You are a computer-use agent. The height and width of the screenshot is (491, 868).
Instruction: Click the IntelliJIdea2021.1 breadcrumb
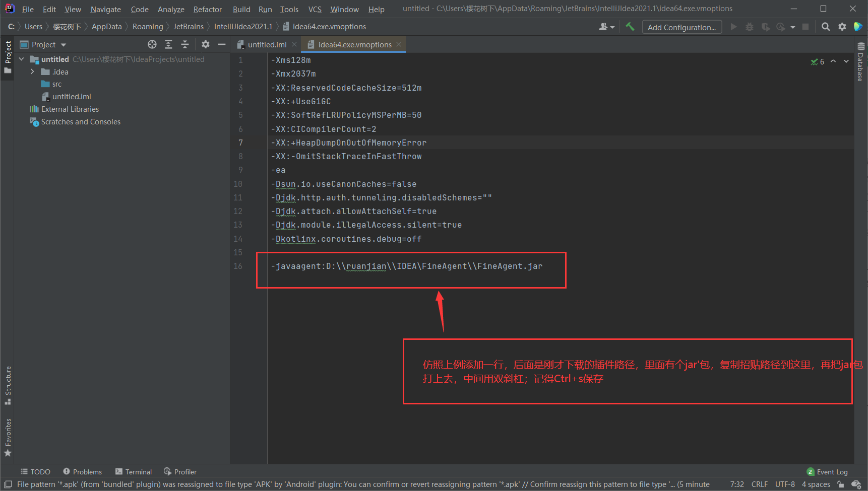[243, 27]
